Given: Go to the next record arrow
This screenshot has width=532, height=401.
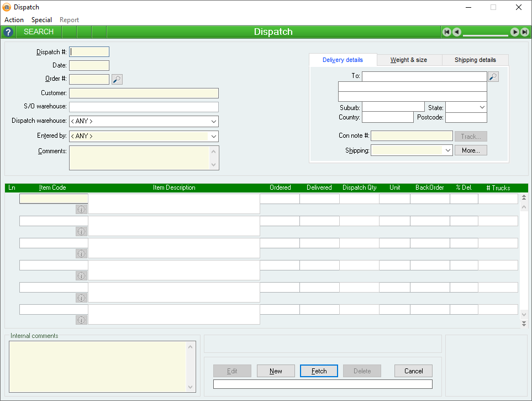Looking at the screenshot, I should pyautogui.click(x=514, y=32).
